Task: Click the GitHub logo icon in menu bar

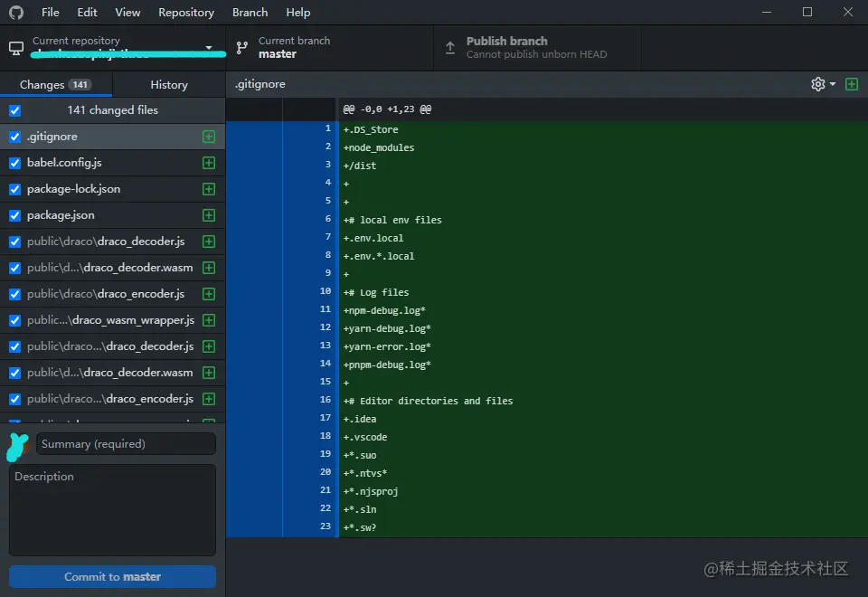Action: coord(16,12)
